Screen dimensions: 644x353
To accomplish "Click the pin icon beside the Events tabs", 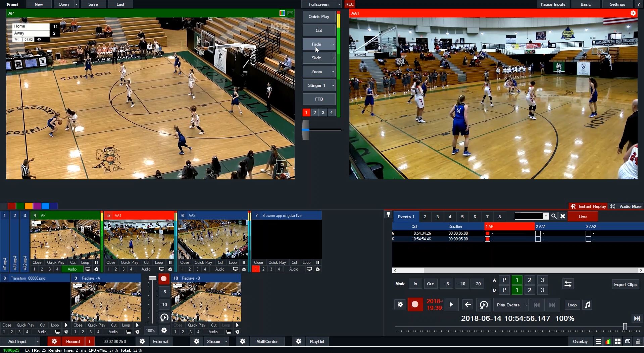I will point(388,215).
